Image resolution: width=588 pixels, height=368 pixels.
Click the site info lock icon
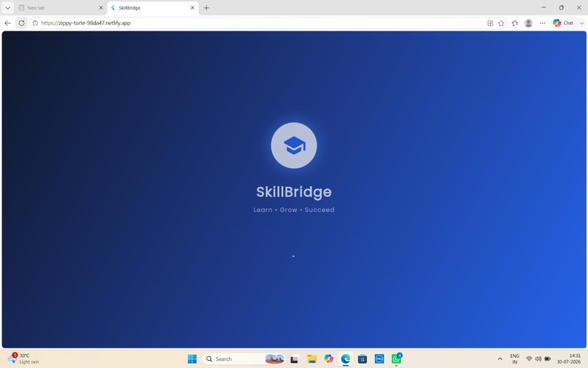pos(35,23)
